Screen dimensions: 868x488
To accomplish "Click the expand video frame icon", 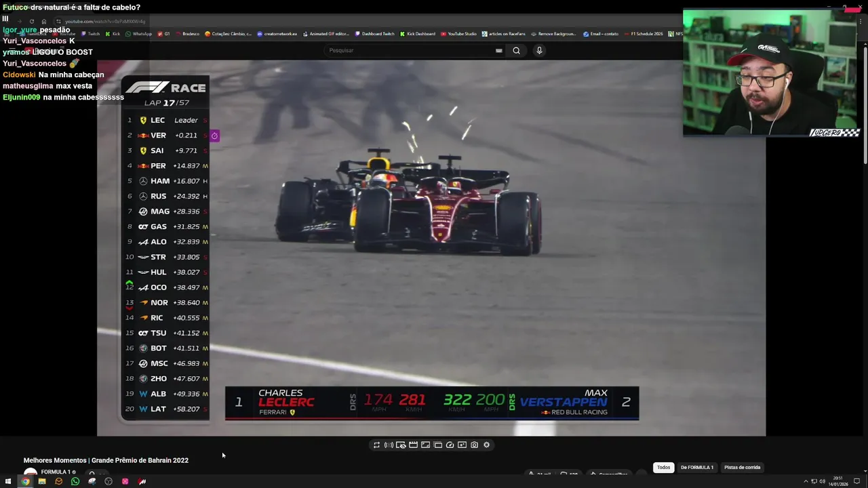I will (x=425, y=445).
